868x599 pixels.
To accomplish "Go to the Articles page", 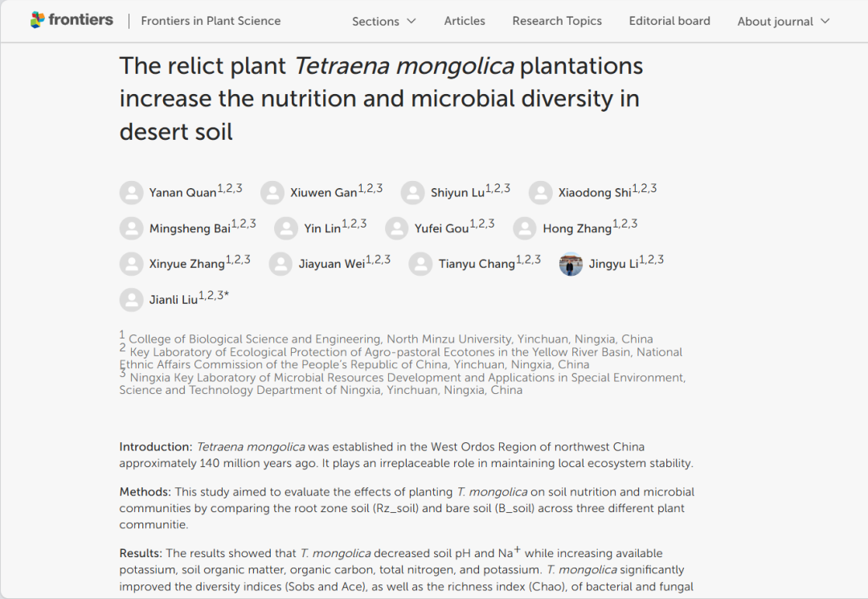I will click(465, 21).
